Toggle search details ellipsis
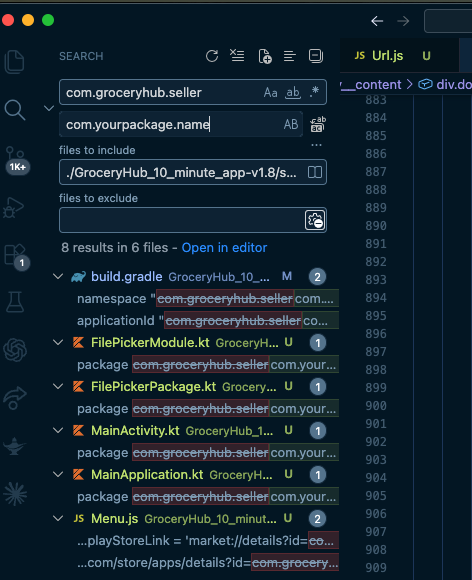Viewport: 472px width, 580px height. pyautogui.click(x=316, y=145)
